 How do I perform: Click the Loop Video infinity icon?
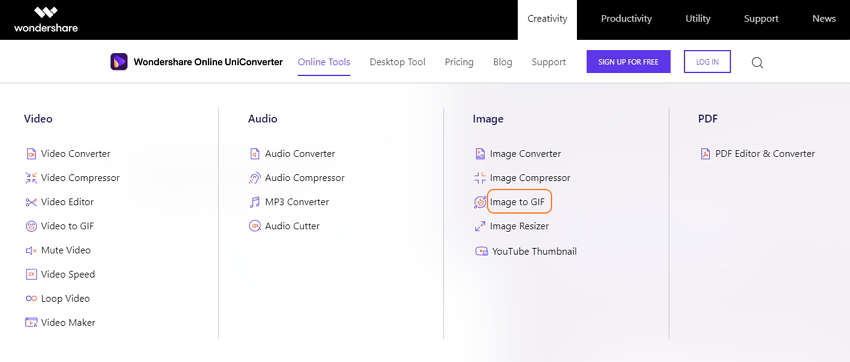(31, 299)
